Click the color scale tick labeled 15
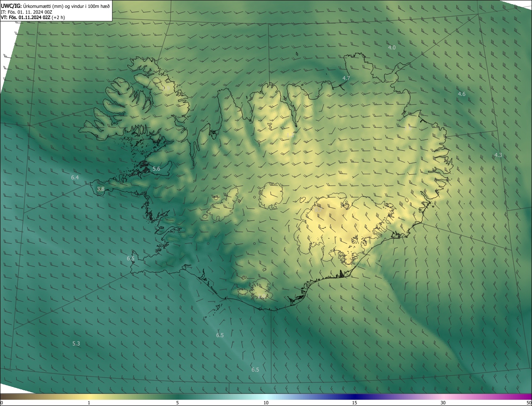 (355, 403)
